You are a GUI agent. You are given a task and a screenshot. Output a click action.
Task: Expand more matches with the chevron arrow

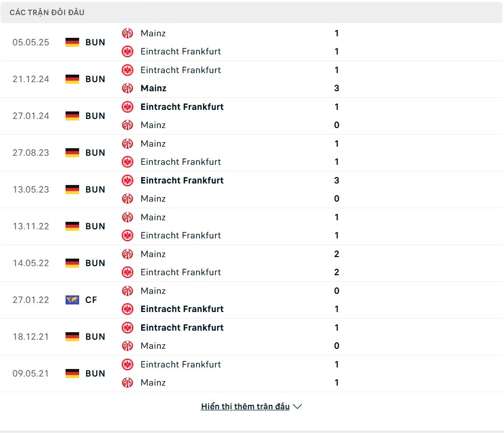pyautogui.click(x=297, y=407)
